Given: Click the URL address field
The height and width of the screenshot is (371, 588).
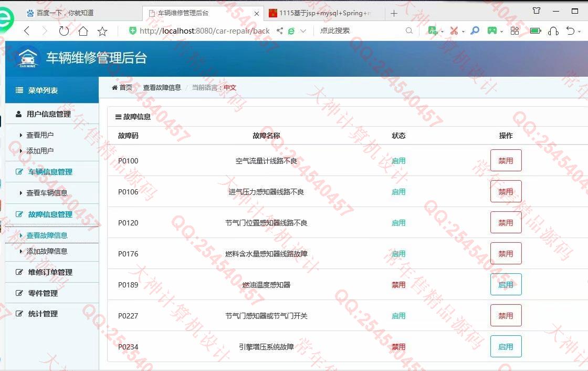Looking at the screenshot, I should [x=204, y=31].
